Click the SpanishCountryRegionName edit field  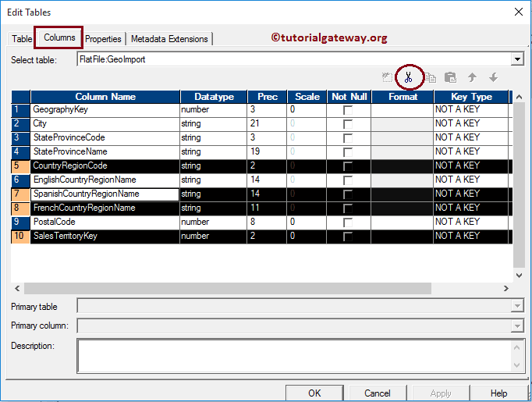click(105, 194)
